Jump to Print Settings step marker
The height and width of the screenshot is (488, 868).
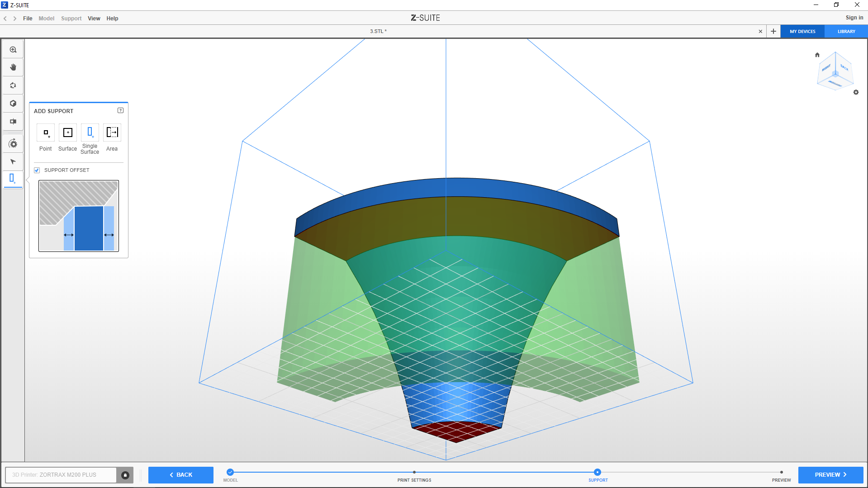414,472
